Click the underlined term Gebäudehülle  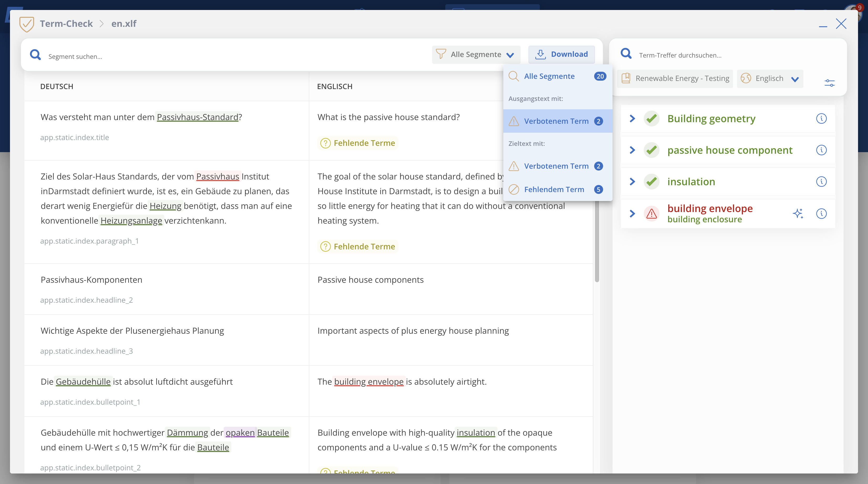[83, 382]
